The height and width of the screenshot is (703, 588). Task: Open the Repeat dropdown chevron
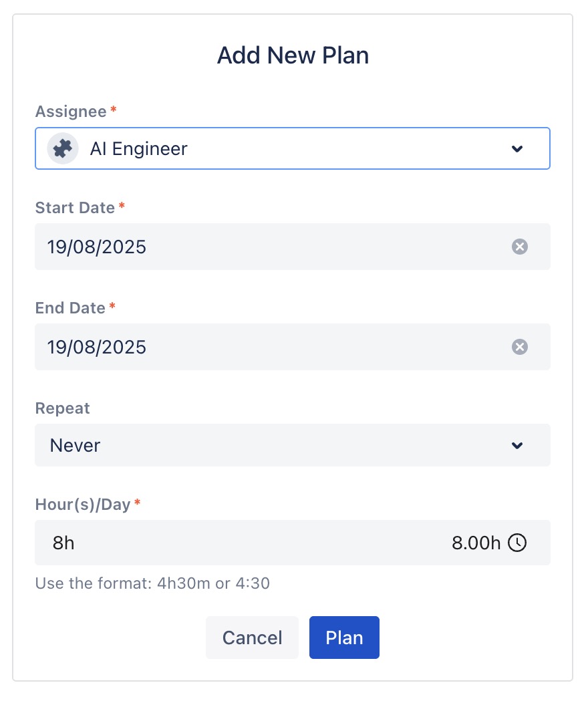tap(517, 445)
